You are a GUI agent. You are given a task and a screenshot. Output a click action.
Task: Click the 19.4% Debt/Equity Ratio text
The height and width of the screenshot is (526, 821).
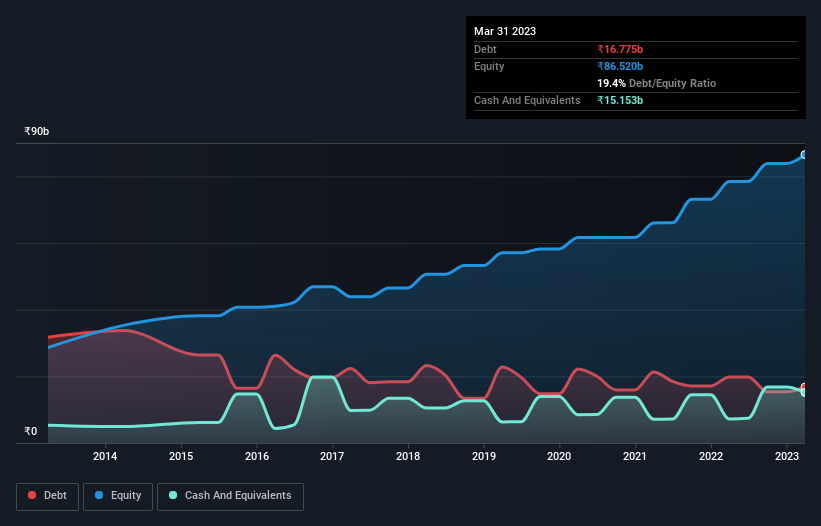[x=657, y=83]
